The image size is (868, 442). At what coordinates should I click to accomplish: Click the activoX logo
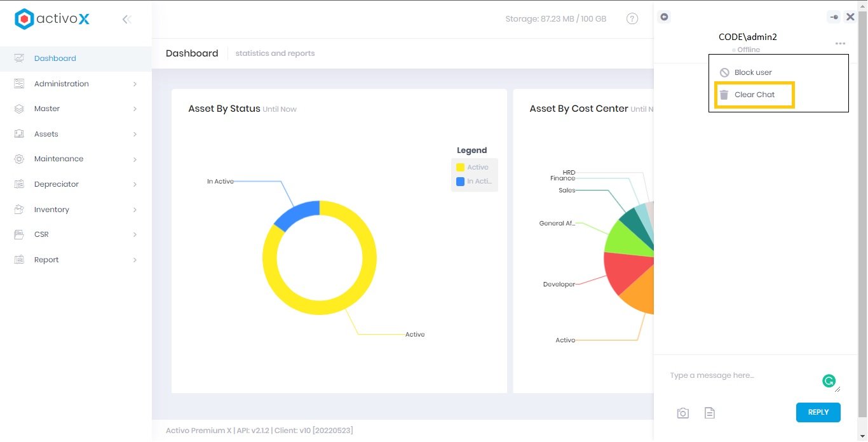pos(52,19)
